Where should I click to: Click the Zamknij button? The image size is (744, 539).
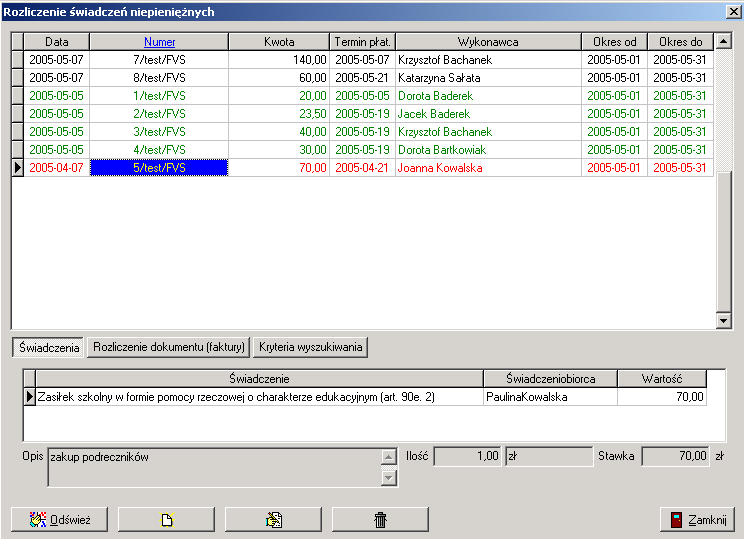[x=697, y=520]
